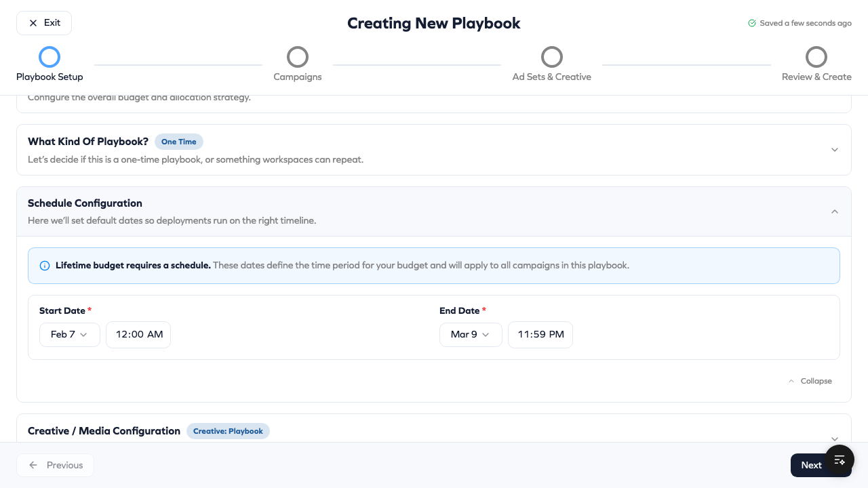The height and width of the screenshot is (488, 868).
Task: Select the Playbook Setup step circle
Action: click(50, 57)
